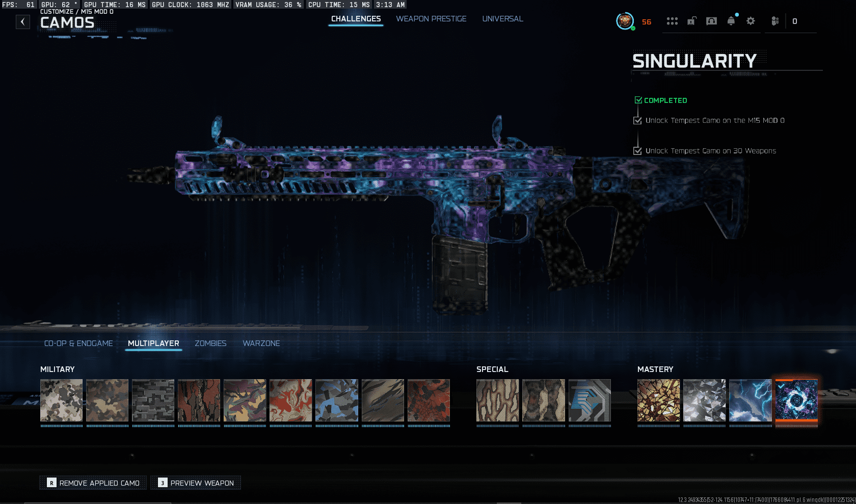Click the unlocked padlock icon
Screen dimensions: 856x504
pyautogui.click(x=691, y=21)
